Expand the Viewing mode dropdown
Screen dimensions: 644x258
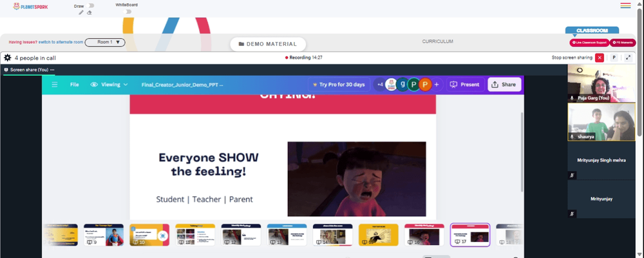point(109,84)
